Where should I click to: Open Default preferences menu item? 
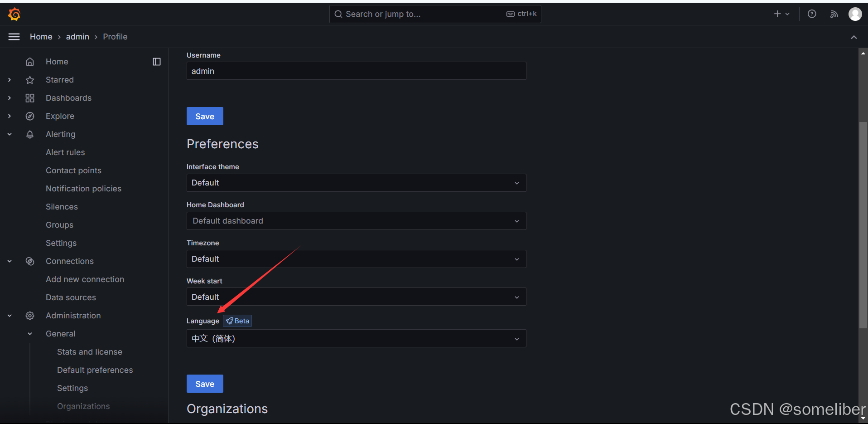tap(95, 370)
